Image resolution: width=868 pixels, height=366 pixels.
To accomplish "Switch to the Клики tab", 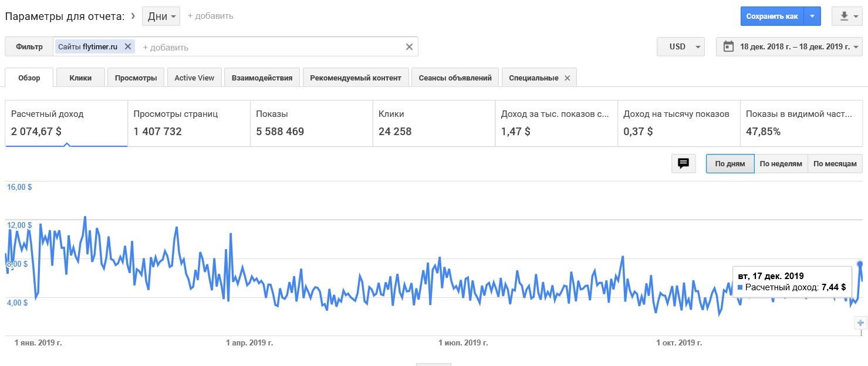I will tap(80, 78).
